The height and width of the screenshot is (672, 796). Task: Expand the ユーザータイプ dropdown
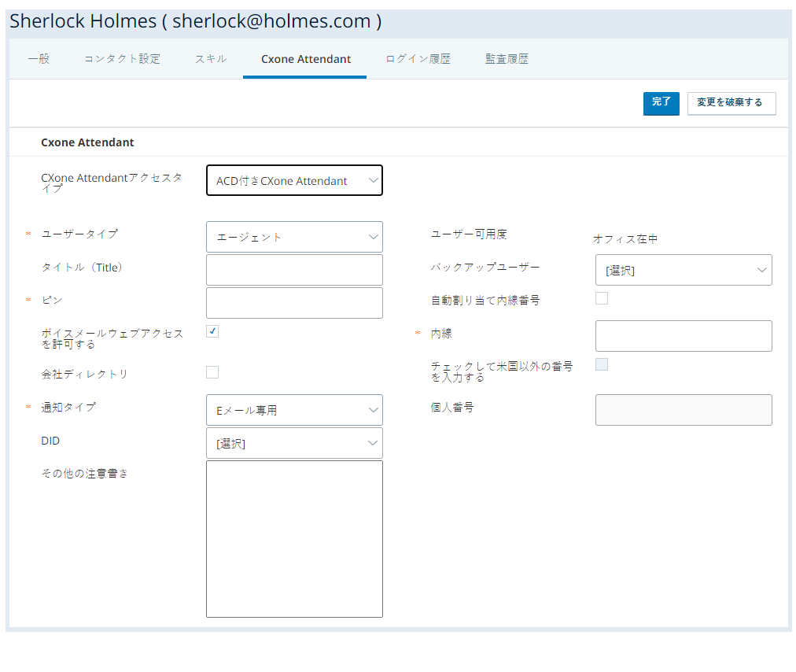coord(294,237)
